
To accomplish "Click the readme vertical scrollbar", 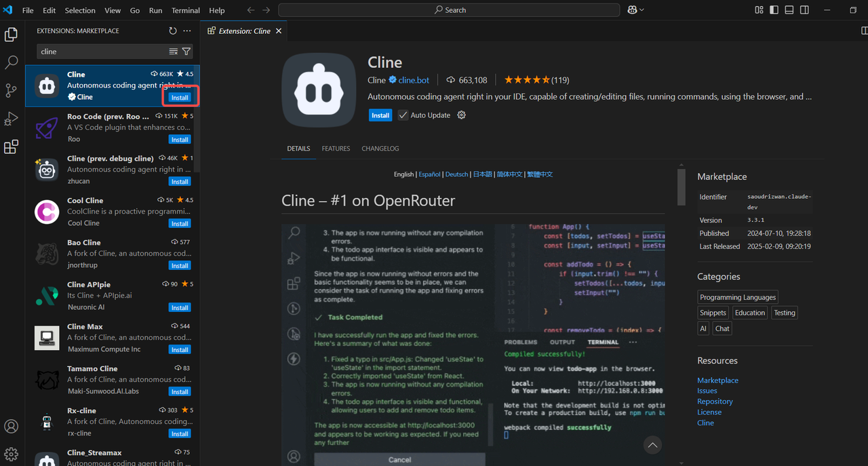I will (682, 187).
